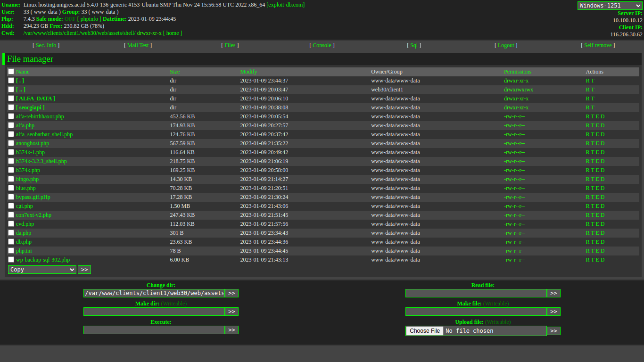Check the box beside bingo.php
The width and height of the screenshot is (644, 362).
(x=11, y=179)
